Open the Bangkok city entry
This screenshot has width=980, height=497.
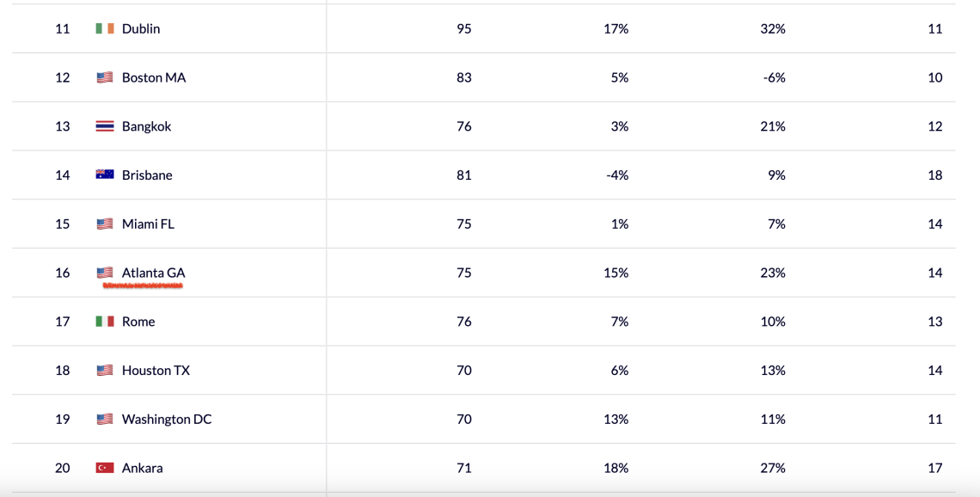pyautogui.click(x=146, y=126)
